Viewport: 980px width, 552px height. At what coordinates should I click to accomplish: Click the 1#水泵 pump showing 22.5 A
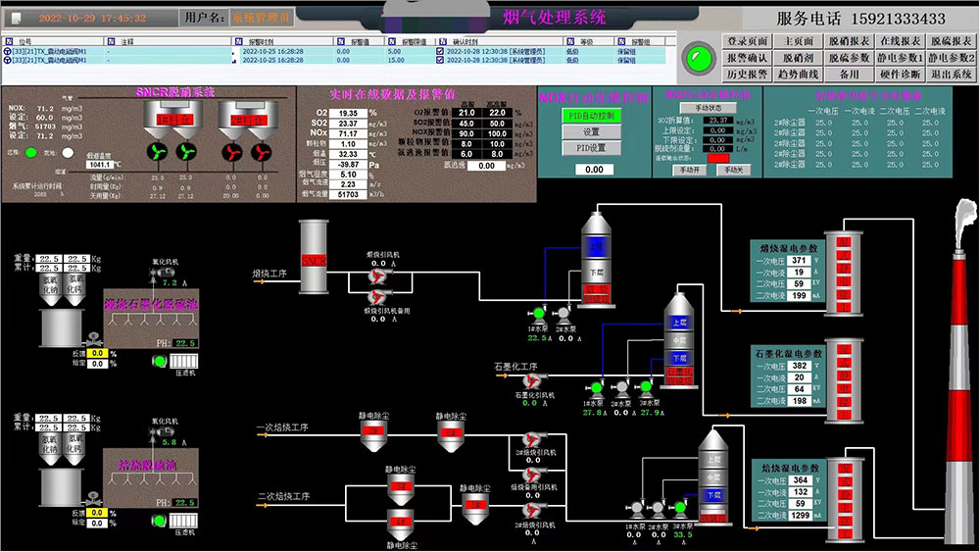[539, 315]
